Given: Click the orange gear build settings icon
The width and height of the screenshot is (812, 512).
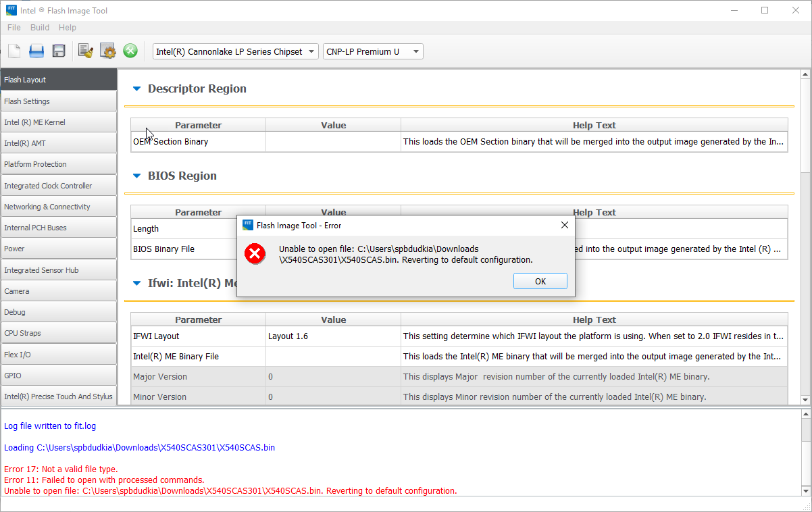Looking at the screenshot, I should [x=107, y=51].
